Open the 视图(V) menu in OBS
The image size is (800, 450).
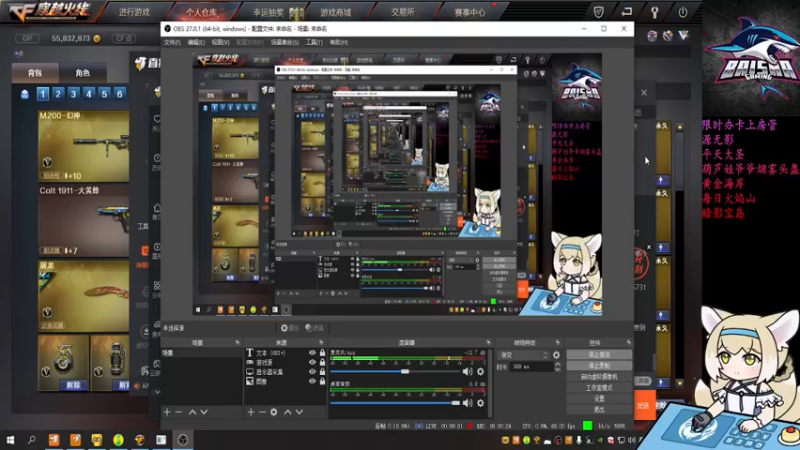[x=220, y=42]
